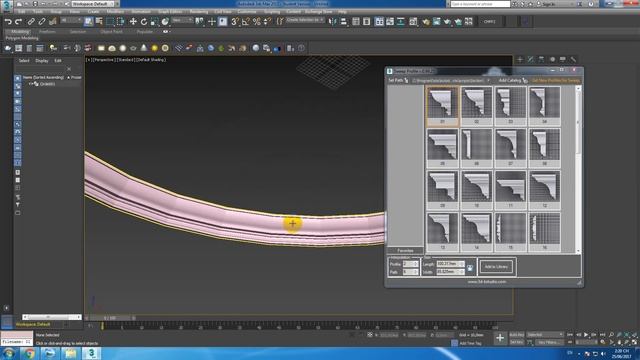Open the profile folder path dropdown in Sweep Profile
The image size is (640, 360).
coord(488,80)
